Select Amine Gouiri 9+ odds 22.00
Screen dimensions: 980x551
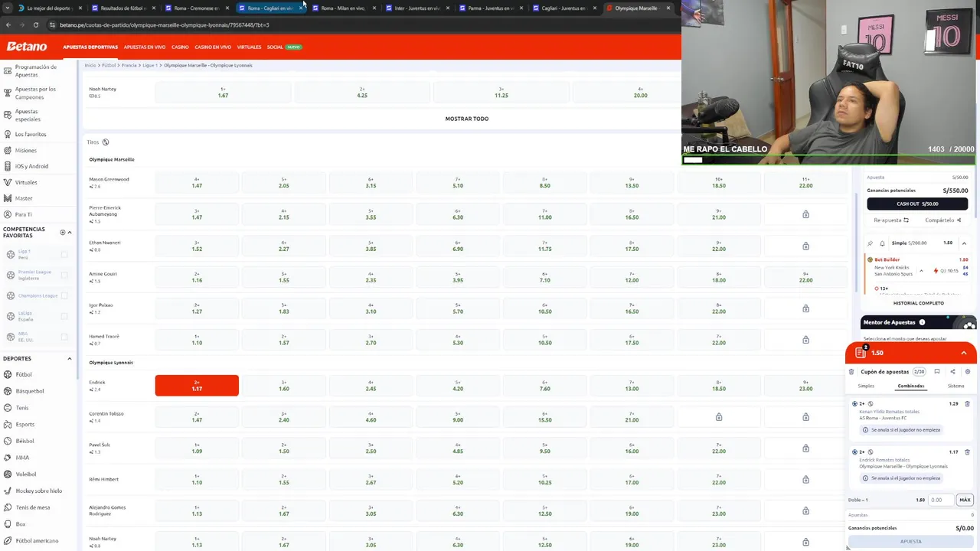click(x=805, y=277)
